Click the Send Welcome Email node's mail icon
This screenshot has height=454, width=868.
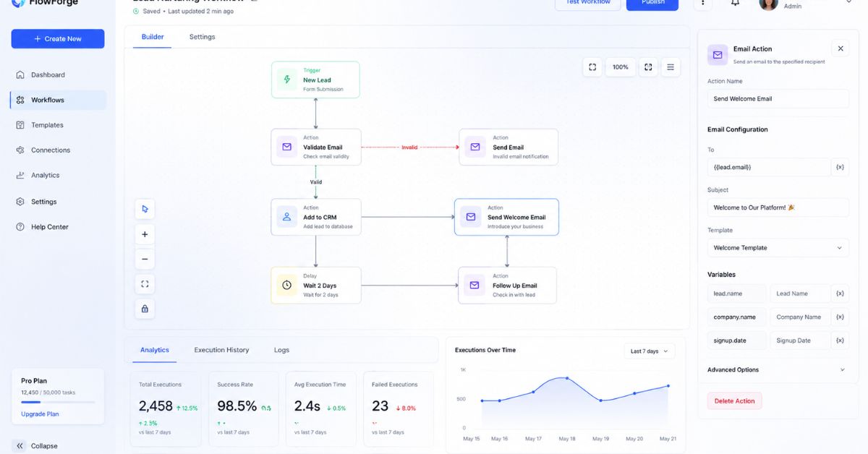point(471,217)
